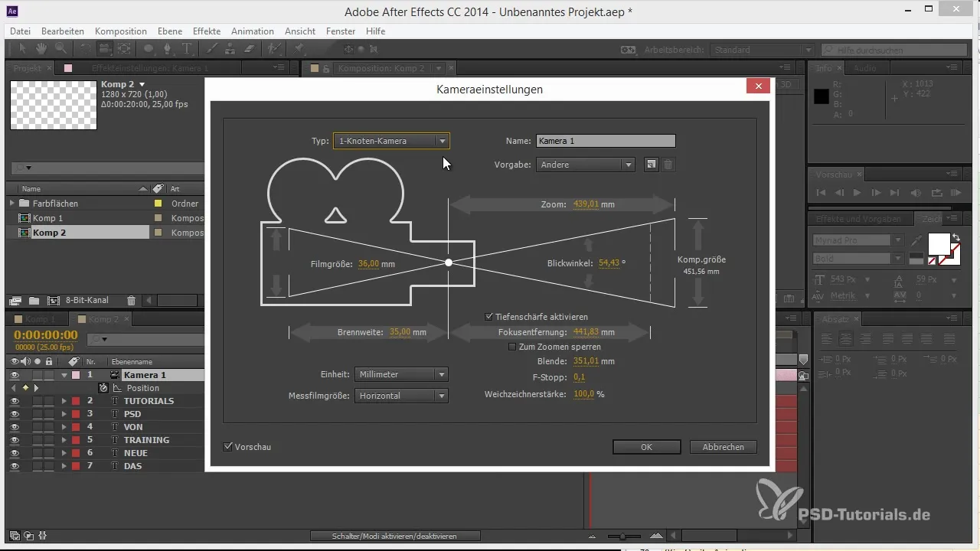Image resolution: width=980 pixels, height=551 pixels.
Task: Click the mute audio icon in Vorschau panel
Action: click(916, 193)
